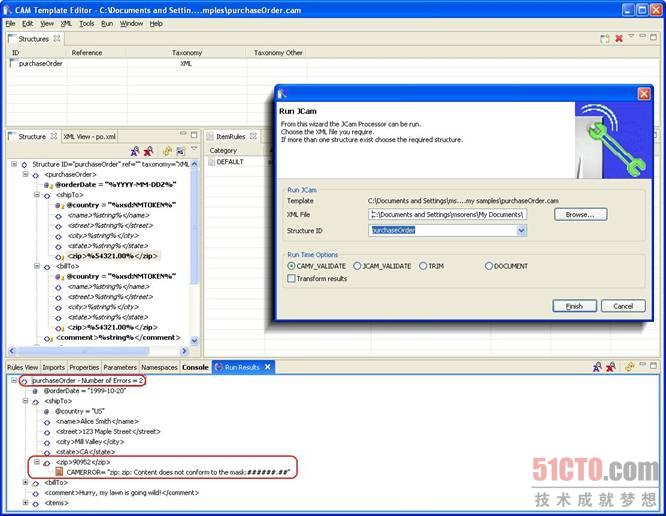Viewport: 666px width, 516px height.
Task: Click the yellow link icon in Structure panel toolbar
Action: 167,151
